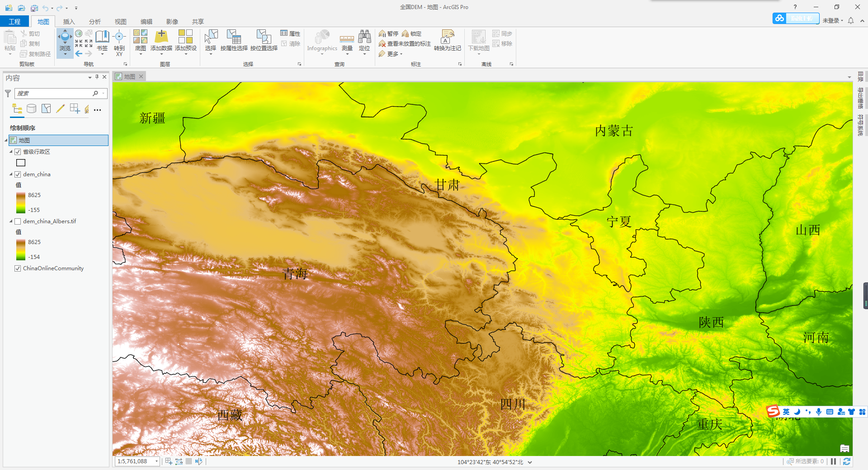Click the dem_china color ramp swatch
The height and width of the screenshot is (470, 868).
point(21,202)
